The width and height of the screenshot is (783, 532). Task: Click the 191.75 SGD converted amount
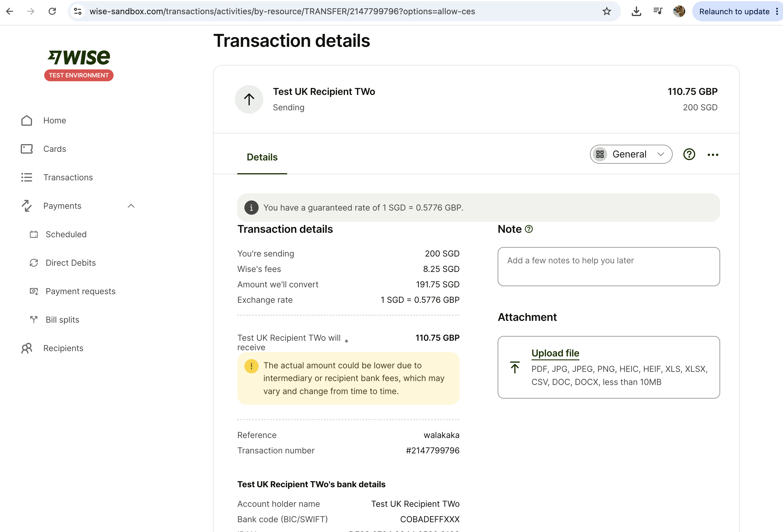[x=438, y=284]
